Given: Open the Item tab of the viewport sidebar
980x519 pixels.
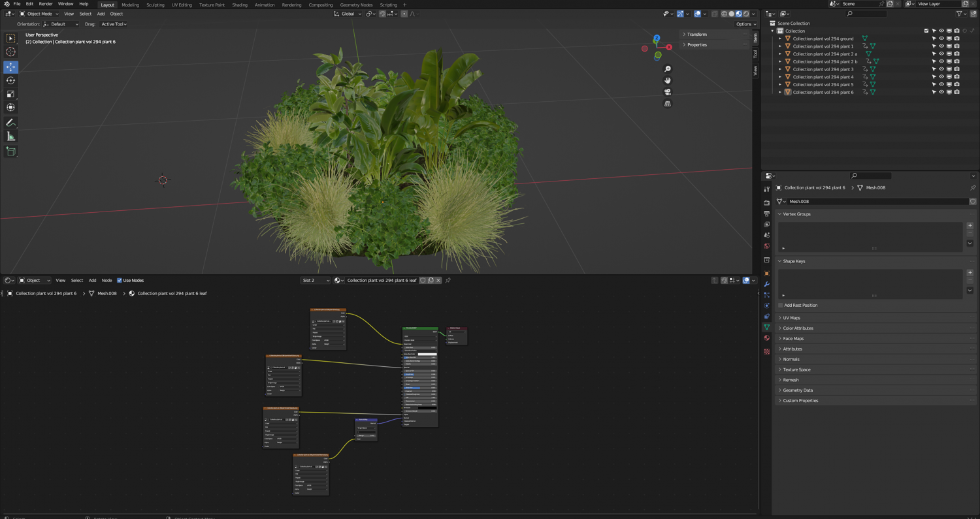Looking at the screenshot, I should pos(755,37).
